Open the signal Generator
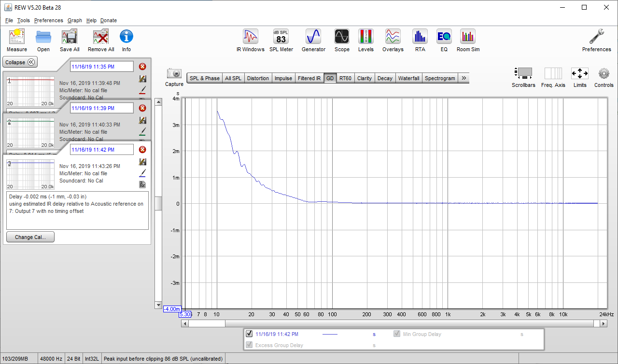 click(313, 41)
